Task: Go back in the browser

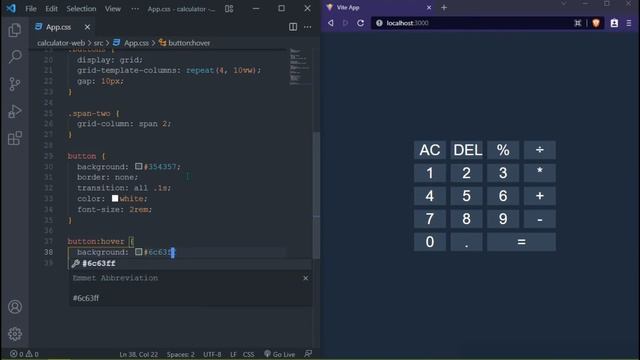Action: 331,23
